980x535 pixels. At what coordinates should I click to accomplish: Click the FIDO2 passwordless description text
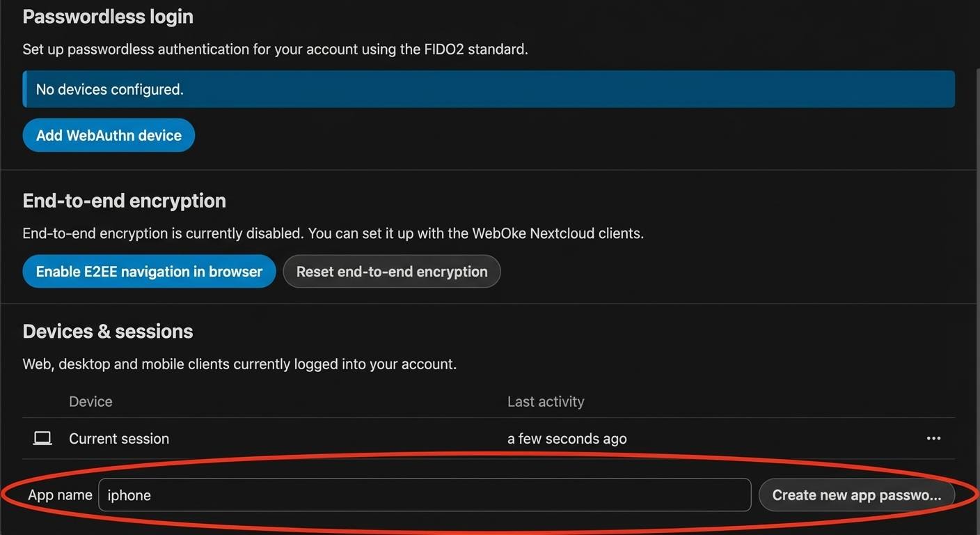point(275,49)
